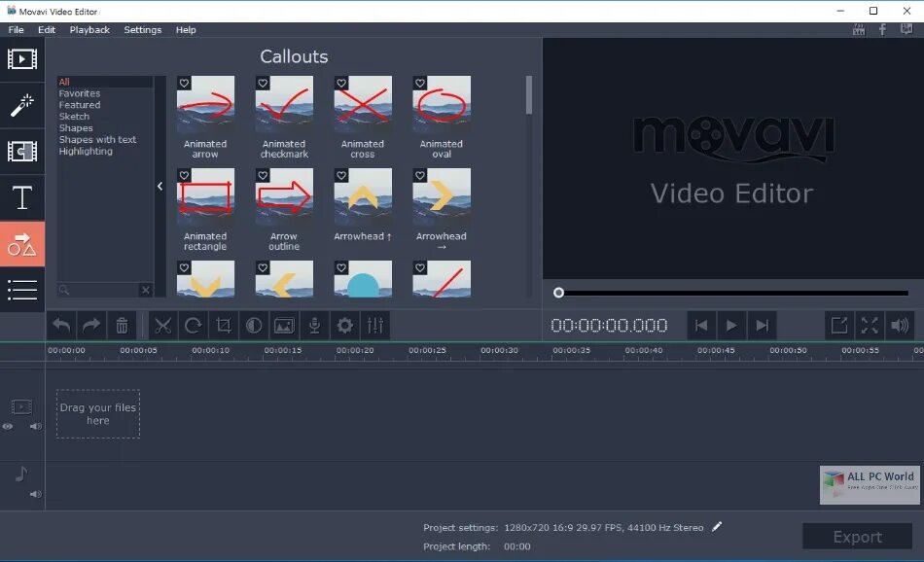
Task: Play the preview
Action: coord(731,325)
